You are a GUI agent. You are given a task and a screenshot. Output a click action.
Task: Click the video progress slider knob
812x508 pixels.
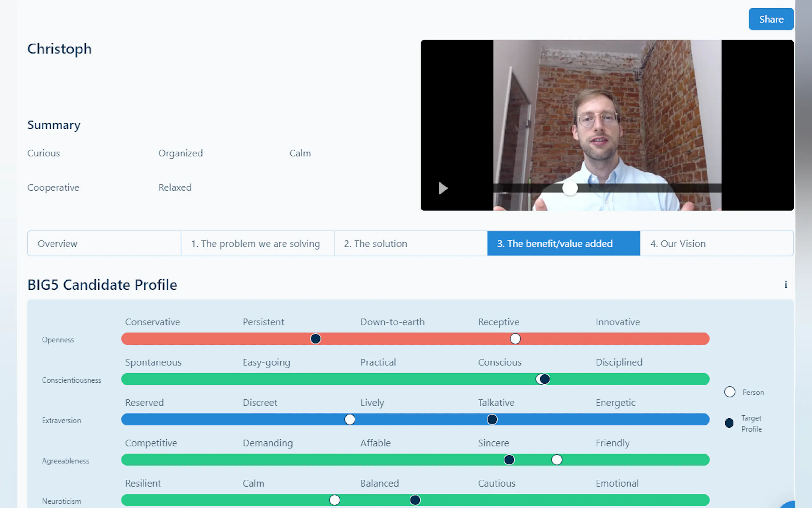pos(570,188)
